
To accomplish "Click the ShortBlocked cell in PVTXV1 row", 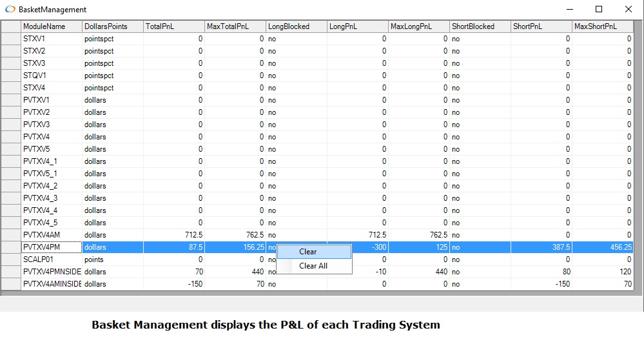I will click(480, 100).
